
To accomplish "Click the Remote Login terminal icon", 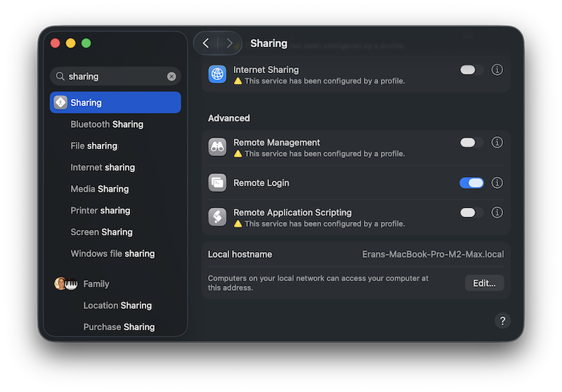I will [217, 183].
